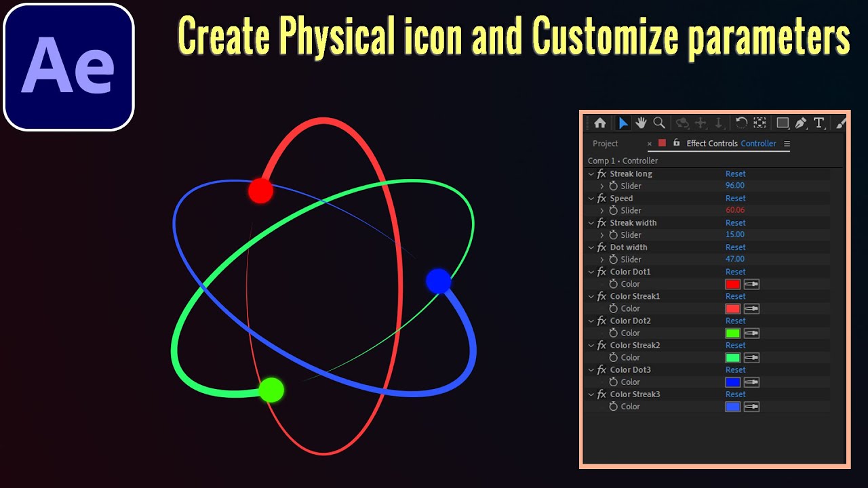Select the Selection tool in the toolbar
Viewport: 868px width, 488px height.
coord(623,123)
